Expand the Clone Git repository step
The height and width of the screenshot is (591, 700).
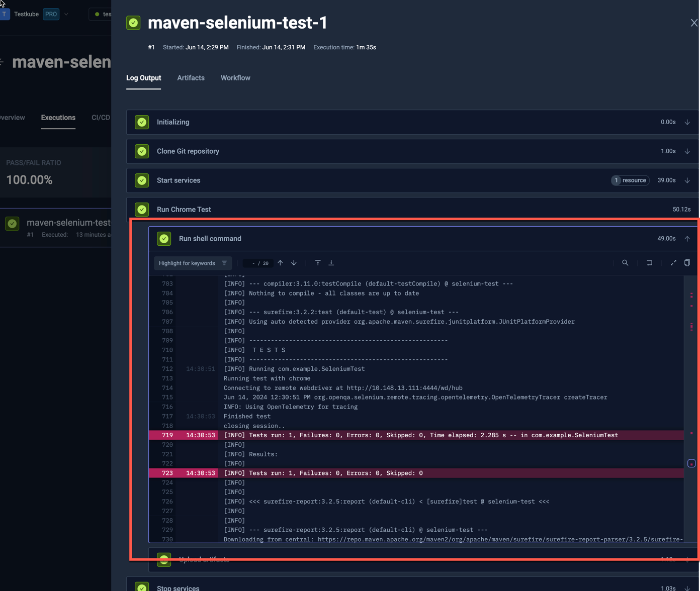[x=687, y=151]
